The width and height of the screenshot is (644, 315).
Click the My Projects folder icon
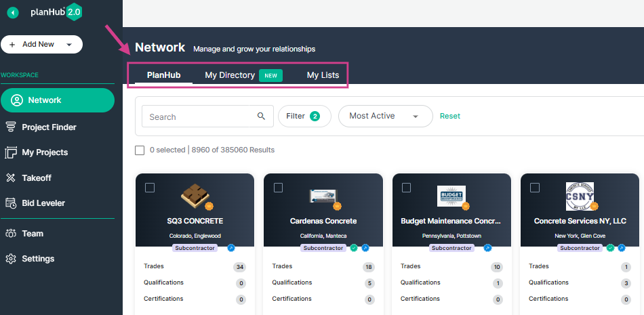(x=10, y=152)
